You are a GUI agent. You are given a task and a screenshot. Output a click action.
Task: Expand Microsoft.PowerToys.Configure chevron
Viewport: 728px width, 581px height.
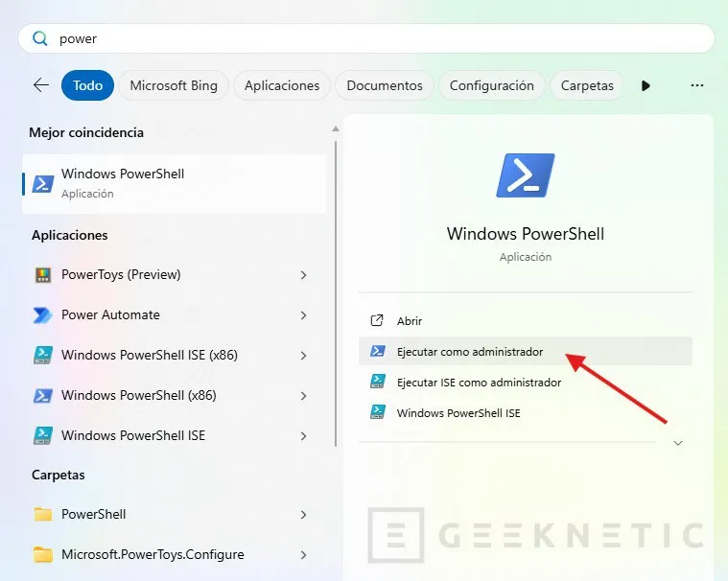tap(303, 555)
